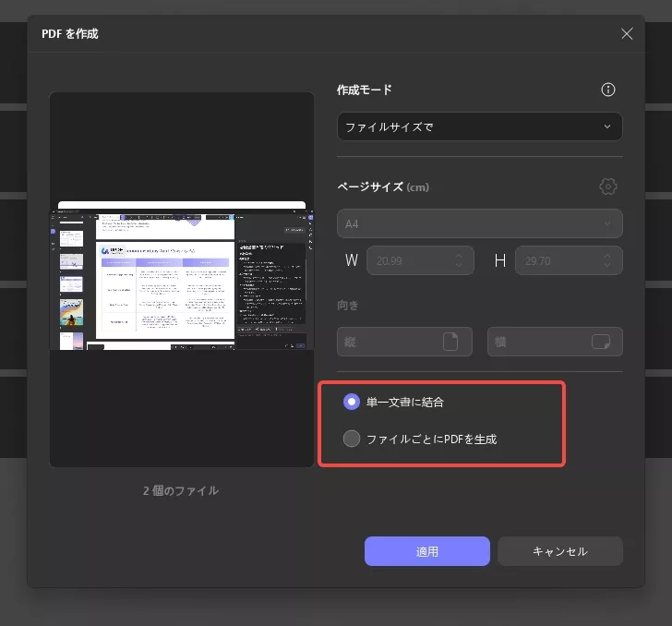This screenshot has height=626, width=672.
Task: Choose 横 landscape orientation
Action: [x=555, y=342]
